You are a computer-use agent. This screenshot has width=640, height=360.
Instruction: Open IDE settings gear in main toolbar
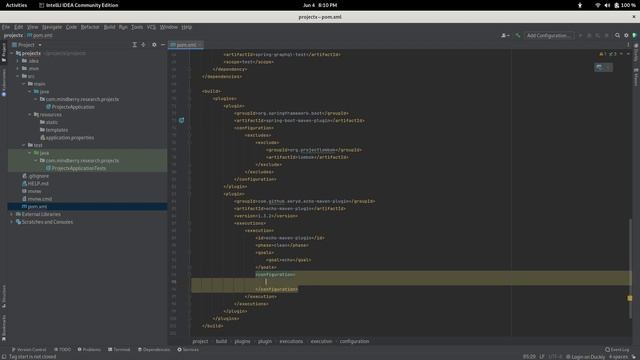pos(626,36)
